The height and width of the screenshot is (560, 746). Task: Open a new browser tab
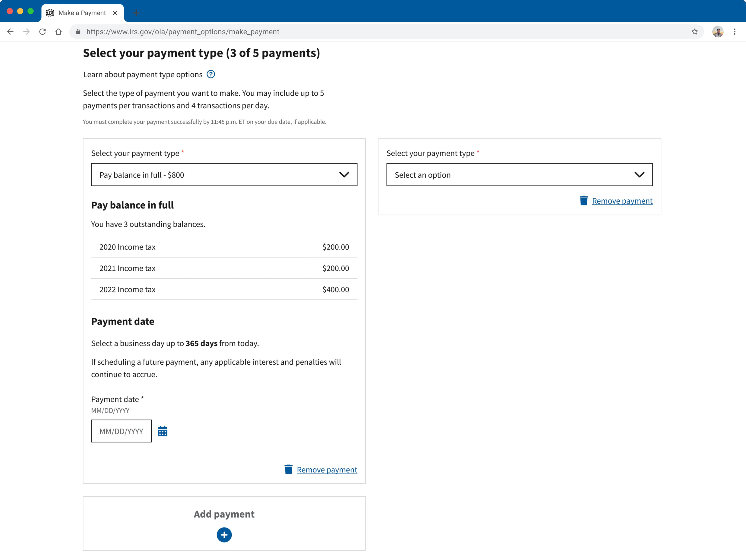136,13
